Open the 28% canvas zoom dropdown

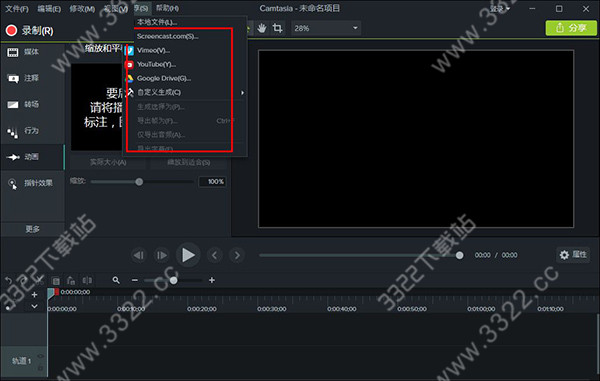pos(326,28)
